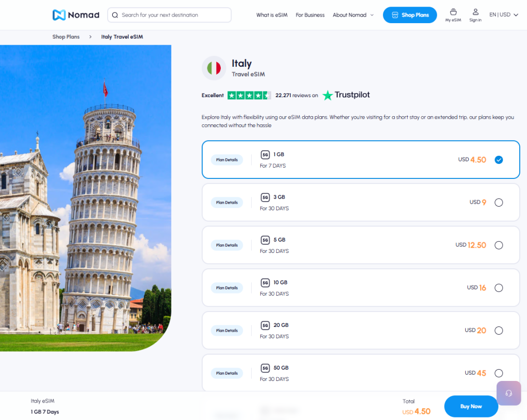This screenshot has height=420, width=527.
Task: Open the What is eSIM menu item
Action: pos(272,15)
